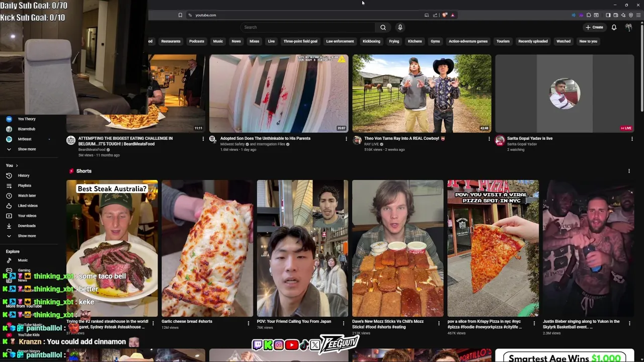
Task: Open options menu for Shorts shelf
Action: point(629,171)
